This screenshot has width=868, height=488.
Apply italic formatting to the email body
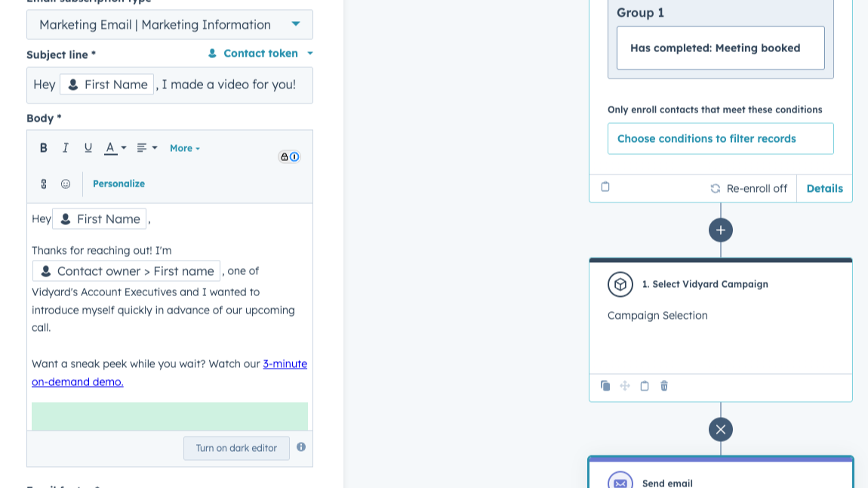(66, 147)
